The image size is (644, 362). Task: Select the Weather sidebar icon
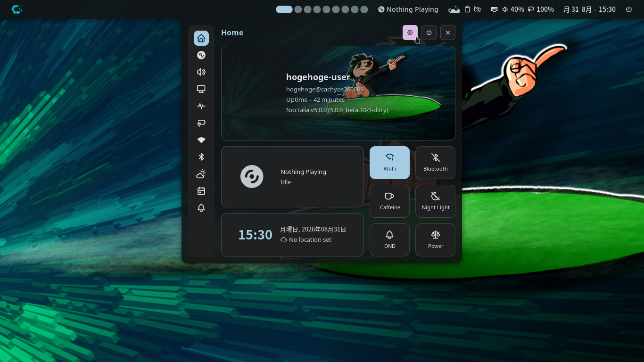(201, 174)
